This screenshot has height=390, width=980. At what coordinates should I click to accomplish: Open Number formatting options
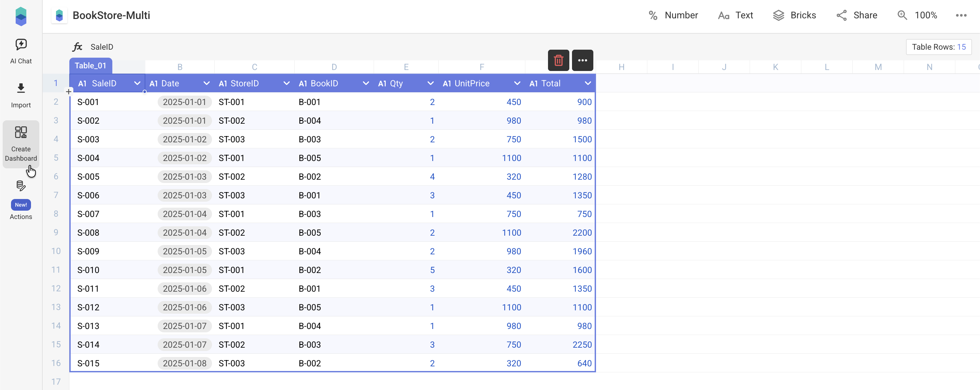(673, 15)
